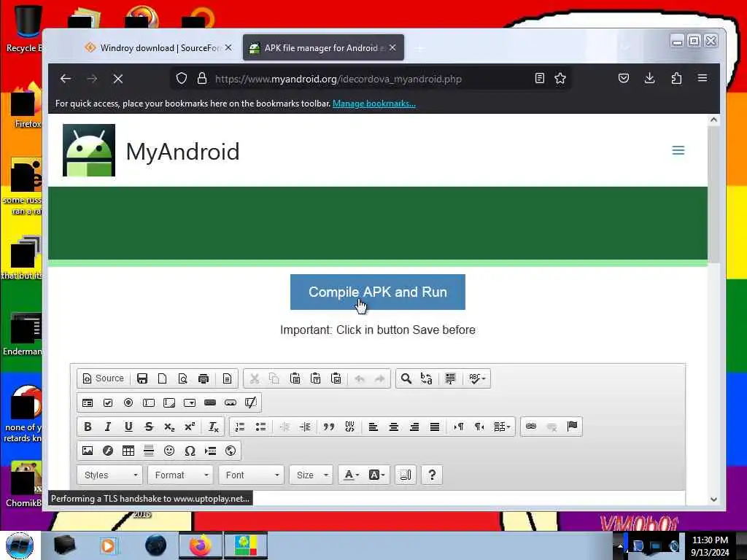747x560 pixels.
Task: Toggle Italic formatting
Action: [108, 427]
